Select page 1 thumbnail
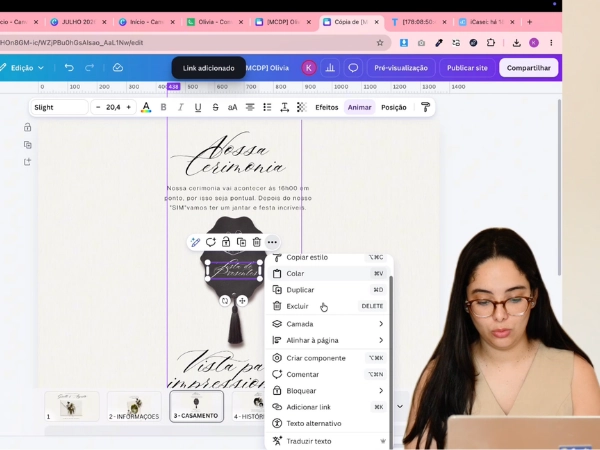The height and width of the screenshot is (450, 600). [72, 406]
